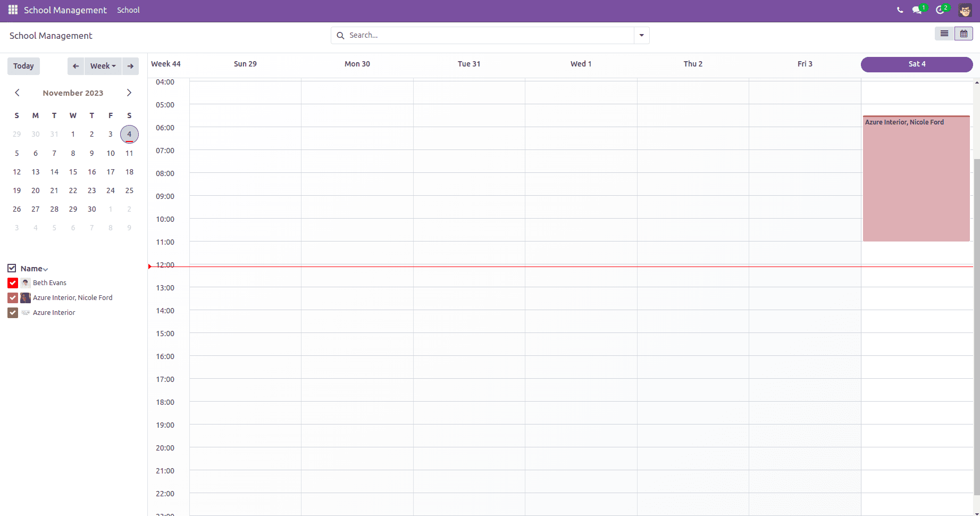Click the Fri 3 day header
980x516 pixels.
point(805,64)
